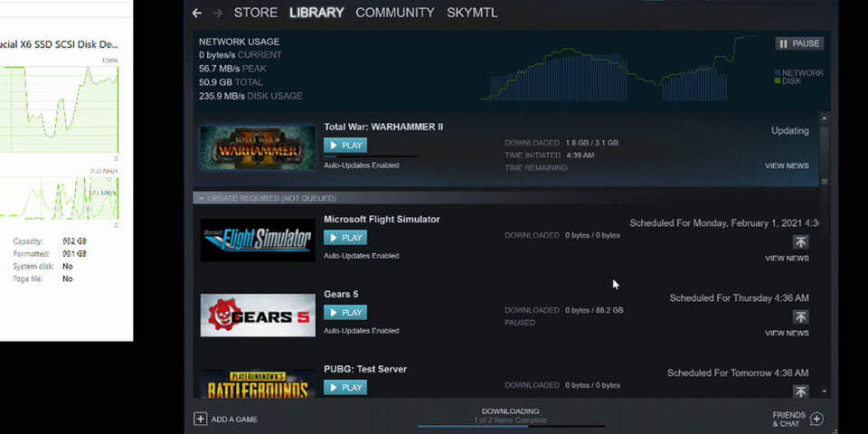
Task: View news for Total War: WARHAMMER II
Action: point(787,165)
